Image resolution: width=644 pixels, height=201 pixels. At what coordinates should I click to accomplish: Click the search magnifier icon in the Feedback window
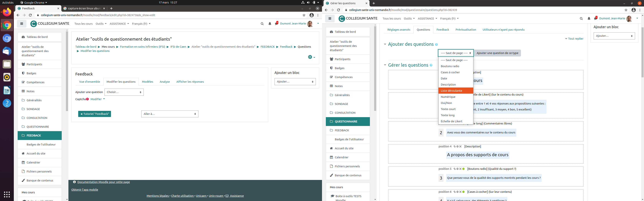tap(262, 24)
